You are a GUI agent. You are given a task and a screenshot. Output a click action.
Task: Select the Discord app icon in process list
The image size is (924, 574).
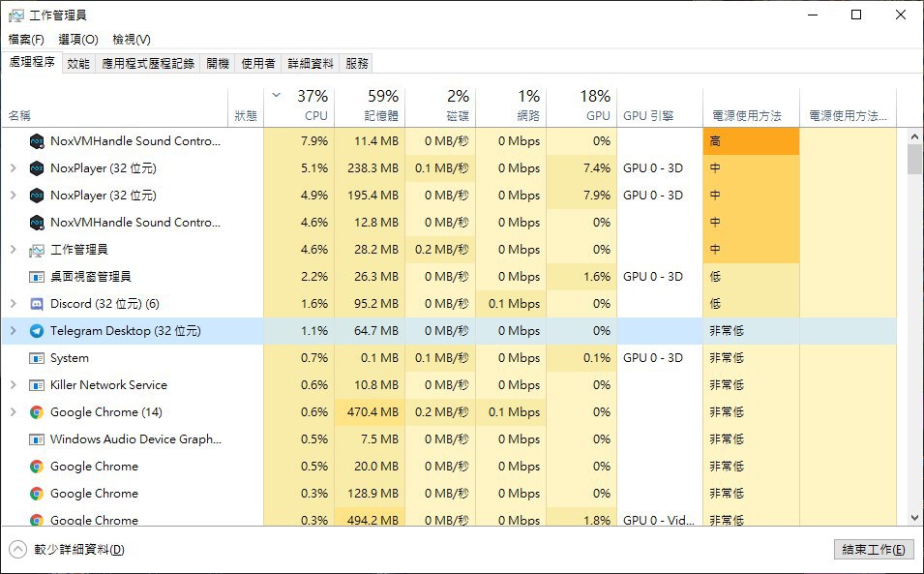[37, 304]
